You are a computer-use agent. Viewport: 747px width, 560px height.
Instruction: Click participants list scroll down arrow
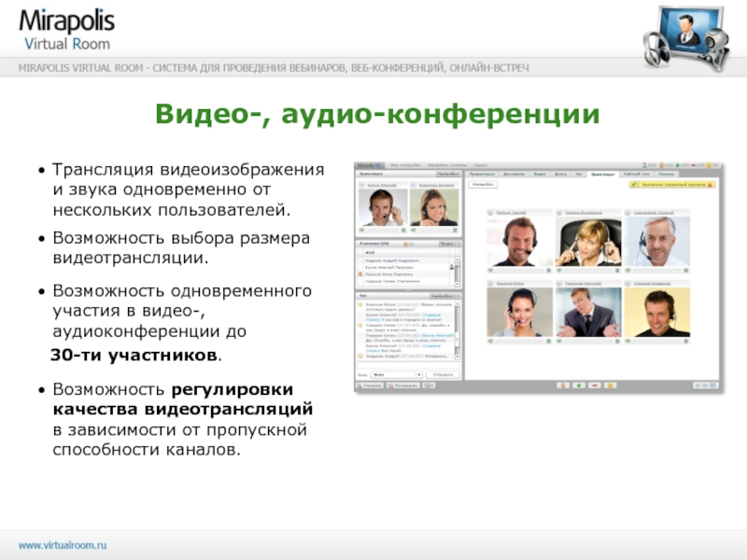point(458,284)
